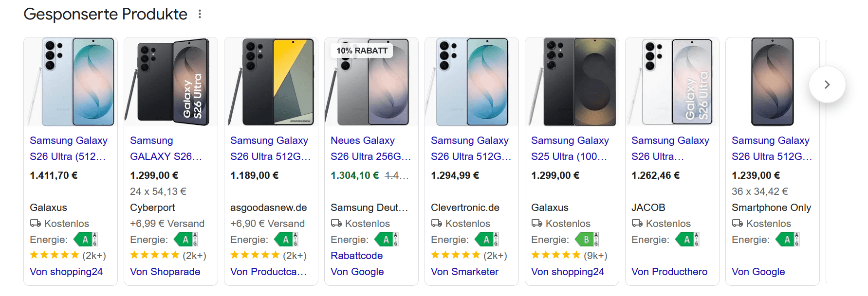The width and height of the screenshot is (868, 296).
Task: Open the "Samsung Galaxy S26 Ultra (512..." product link
Action: (69, 148)
